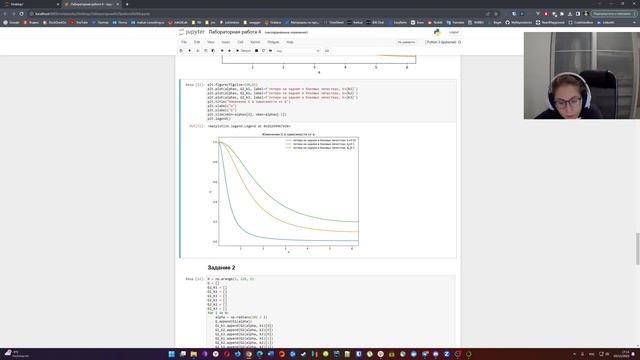Click the plot legend box
This screenshot has width=640, height=360.
tap(321, 144)
